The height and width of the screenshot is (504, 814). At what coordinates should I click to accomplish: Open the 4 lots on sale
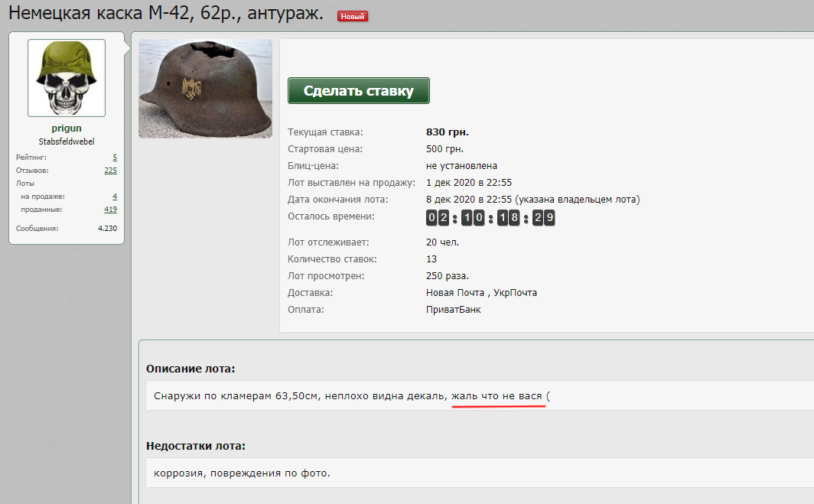pos(115,197)
